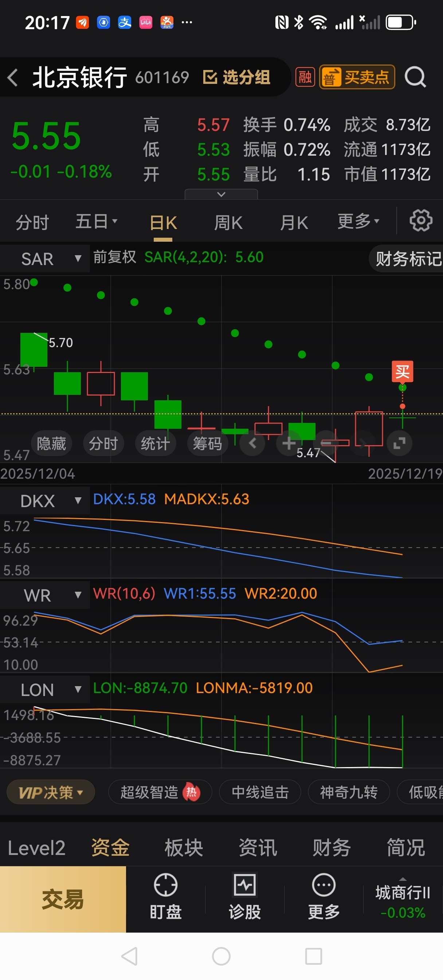The width and height of the screenshot is (443, 980).
Task: Open the 板块 sector tab
Action: 184,848
